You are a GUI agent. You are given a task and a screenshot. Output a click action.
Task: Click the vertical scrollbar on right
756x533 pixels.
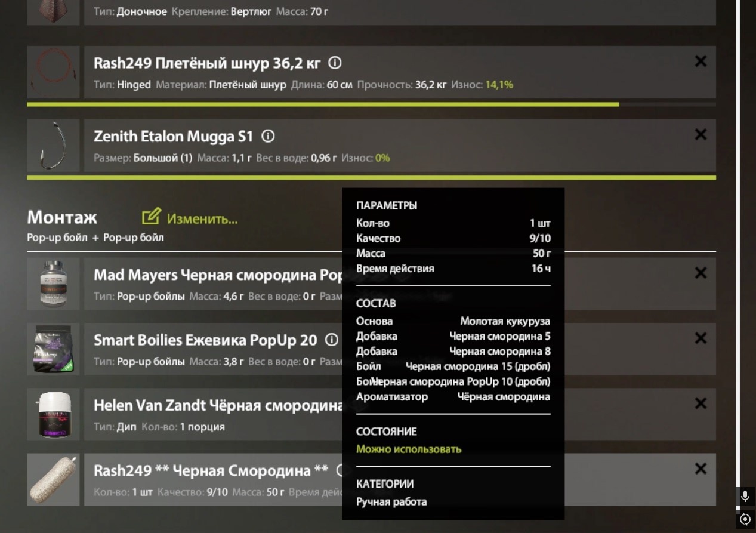point(739,251)
